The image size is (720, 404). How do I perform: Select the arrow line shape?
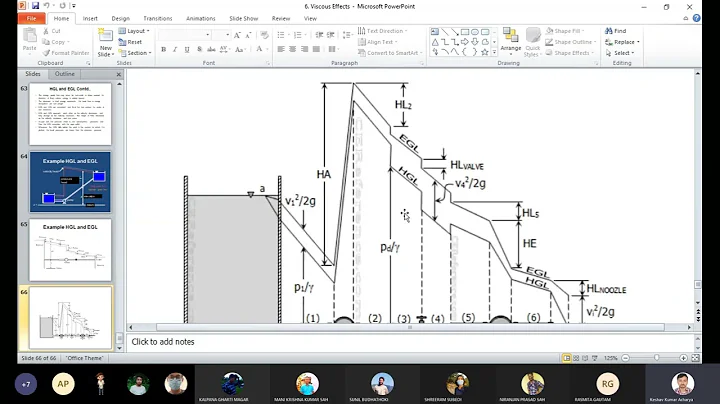pyautogui.click(x=455, y=32)
